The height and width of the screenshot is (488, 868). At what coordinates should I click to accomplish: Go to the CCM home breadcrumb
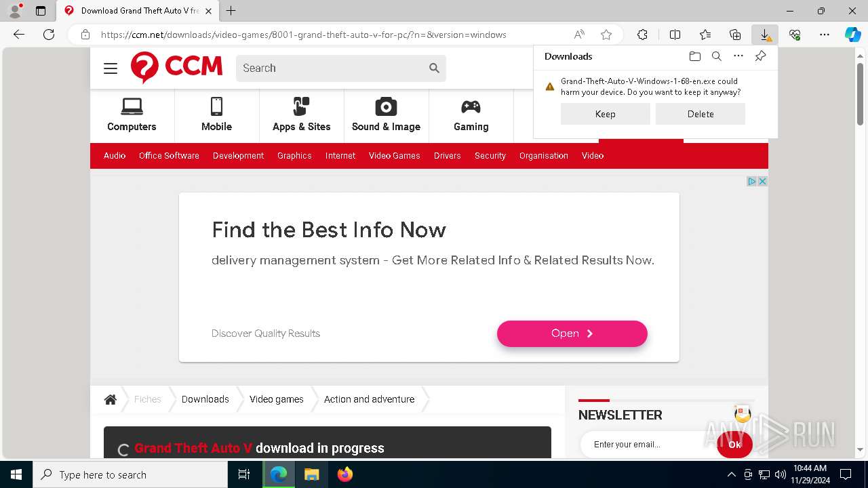111,399
